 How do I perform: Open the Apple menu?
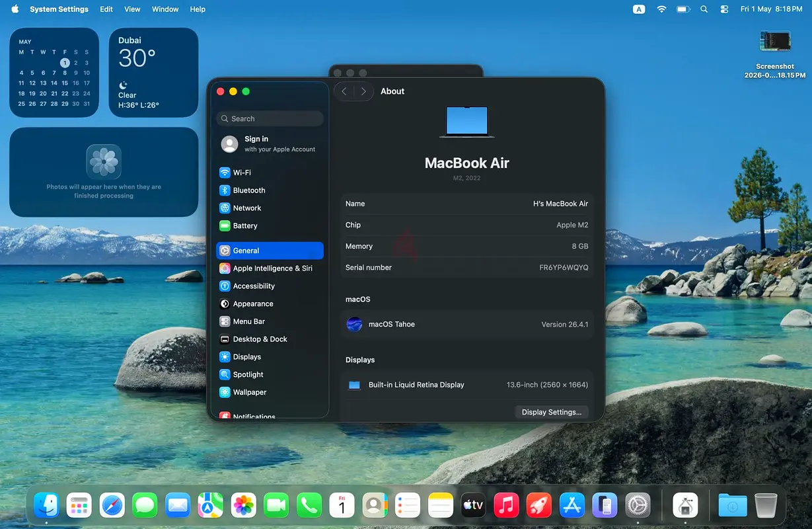(15, 9)
